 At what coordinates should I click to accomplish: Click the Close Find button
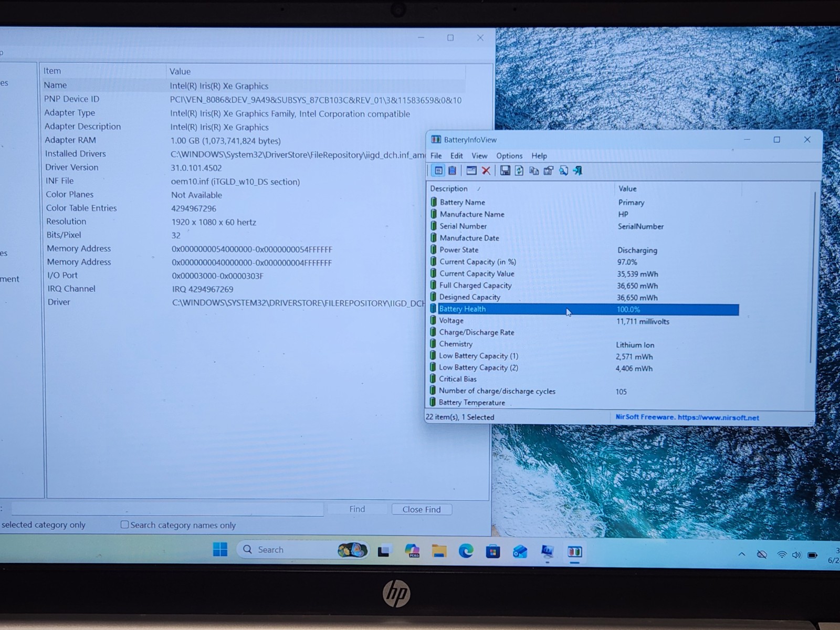pyautogui.click(x=422, y=509)
